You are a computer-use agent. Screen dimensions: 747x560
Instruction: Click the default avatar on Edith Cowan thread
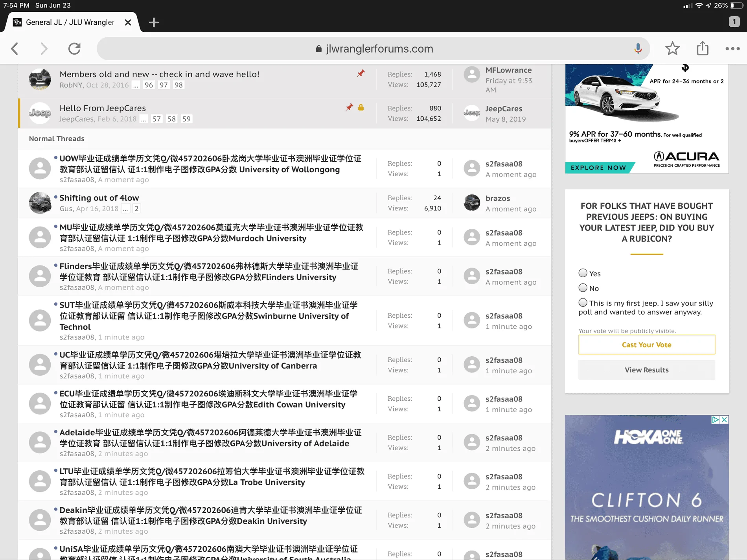point(40,403)
